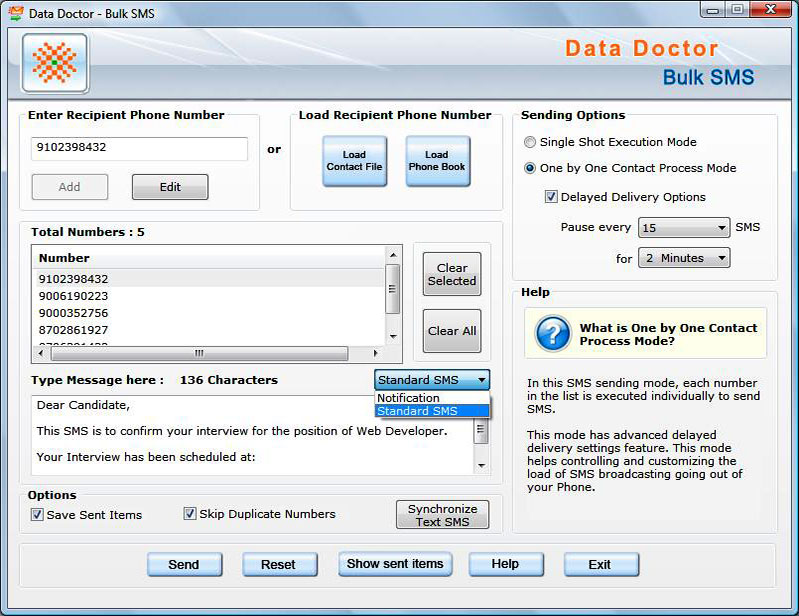Click number list scroll down arrow
Viewport: 799px width, 616px height.
[392, 336]
